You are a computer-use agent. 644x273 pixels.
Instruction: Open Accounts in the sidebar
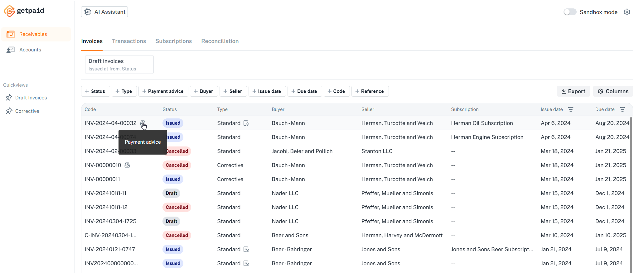(x=36, y=50)
